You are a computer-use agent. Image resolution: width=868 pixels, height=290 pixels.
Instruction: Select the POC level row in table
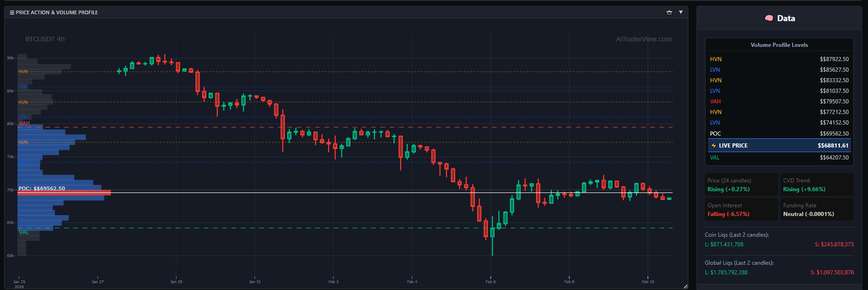tap(779, 134)
